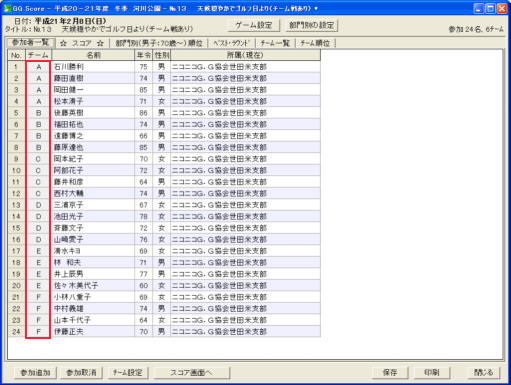Click row number 12
The image size is (511, 385).
click(x=16, y=194)
